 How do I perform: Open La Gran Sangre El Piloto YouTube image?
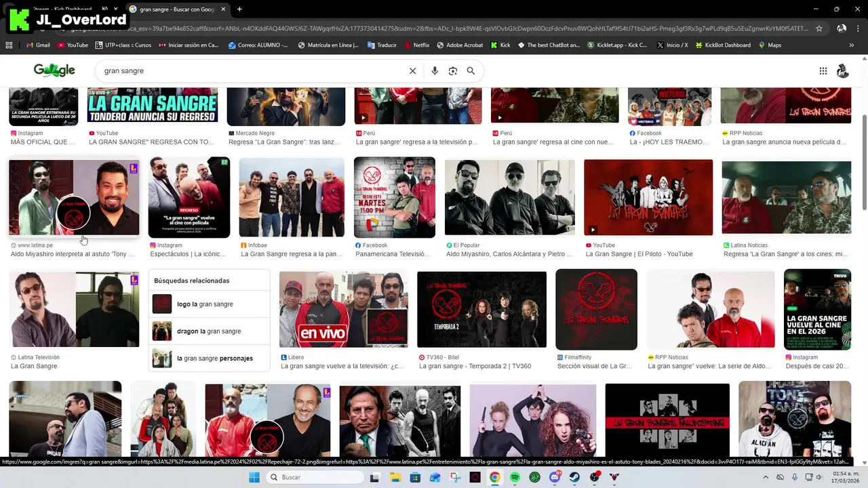(x=648, y=197)
